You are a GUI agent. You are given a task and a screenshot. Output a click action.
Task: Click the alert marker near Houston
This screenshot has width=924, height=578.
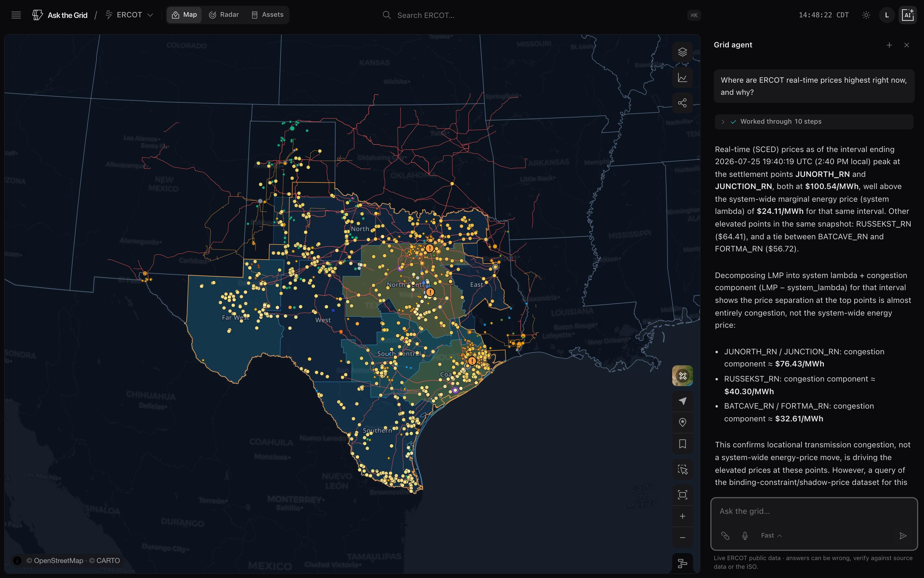click(x=472, y=360)
